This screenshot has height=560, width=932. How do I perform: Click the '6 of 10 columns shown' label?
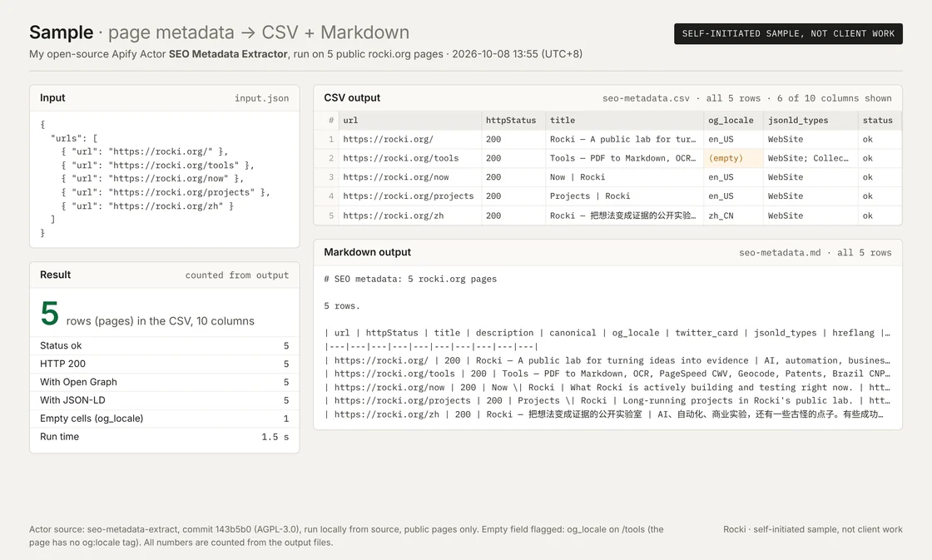tap(834, 98)
